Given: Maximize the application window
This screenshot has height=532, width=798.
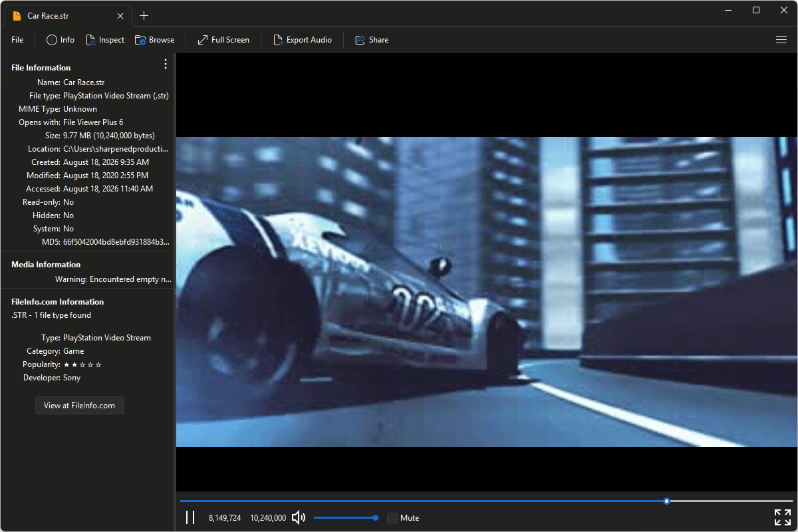Looking at the screenshot, I should click(x=756, y=10).
